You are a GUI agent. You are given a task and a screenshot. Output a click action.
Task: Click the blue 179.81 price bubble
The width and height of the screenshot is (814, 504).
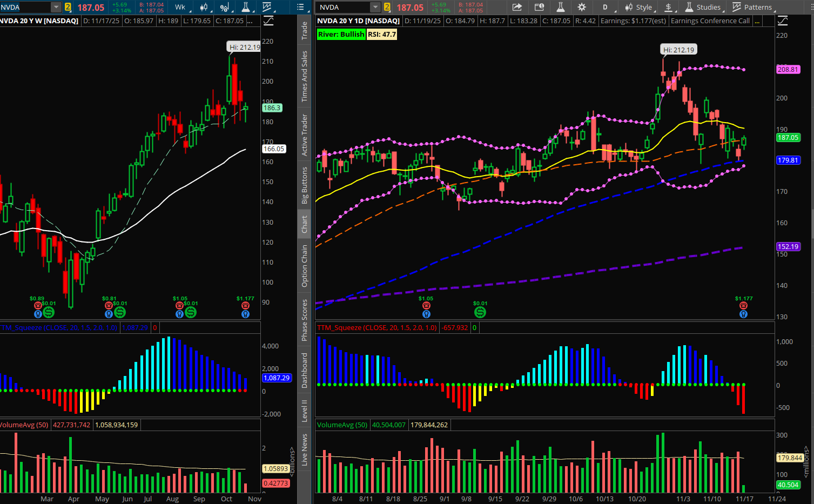[x=788, y=160]
